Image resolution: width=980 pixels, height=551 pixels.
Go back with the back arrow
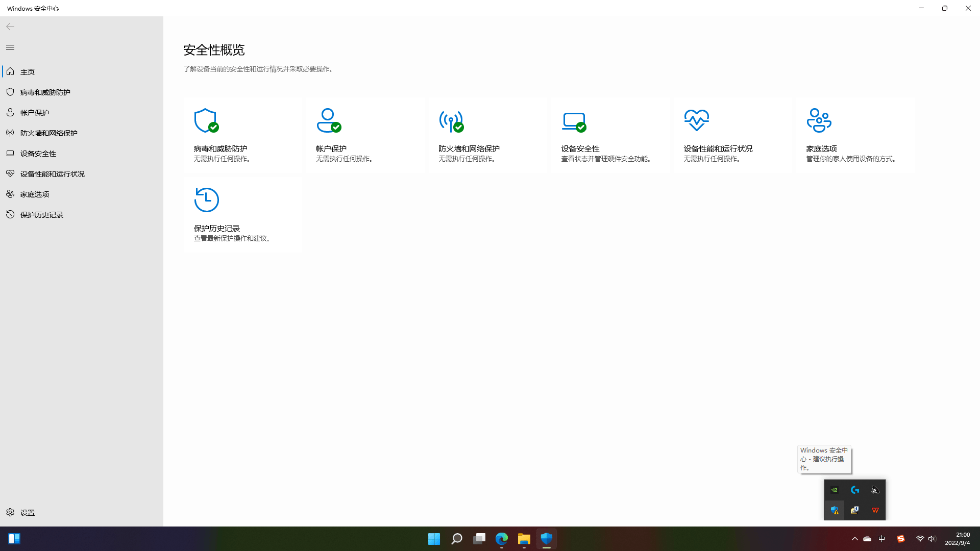pos(10,27)
